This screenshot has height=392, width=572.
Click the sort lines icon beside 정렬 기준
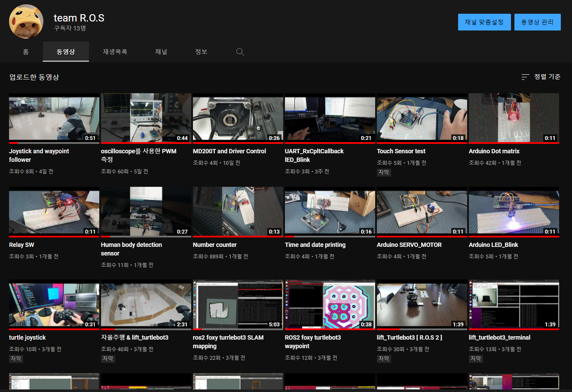click(x=525, y=77)
